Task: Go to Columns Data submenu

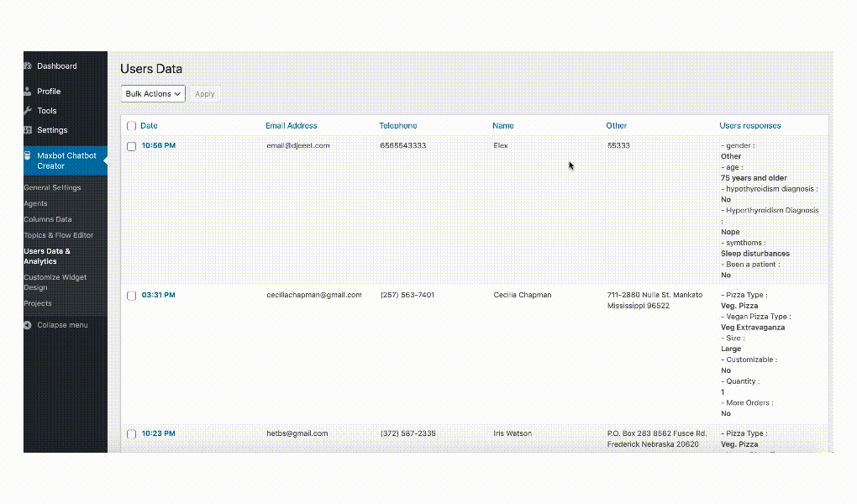Action: pyautogui.click(x=48, y=219)
